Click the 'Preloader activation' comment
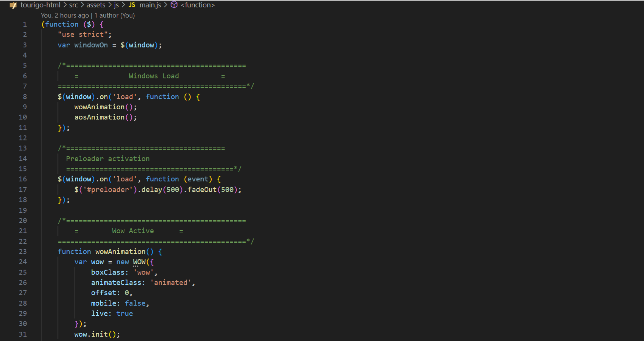644x341 pixels. click(108, 159)
